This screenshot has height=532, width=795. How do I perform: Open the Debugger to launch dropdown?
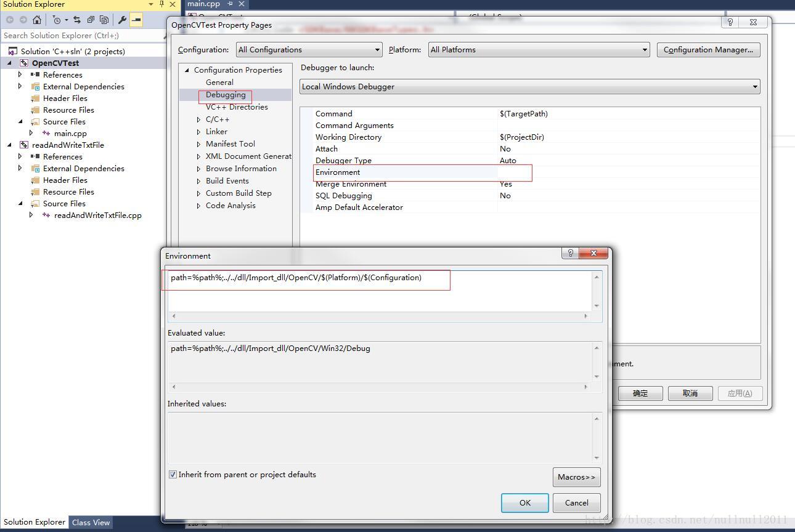pyautogui.click(x=530, y=87)
